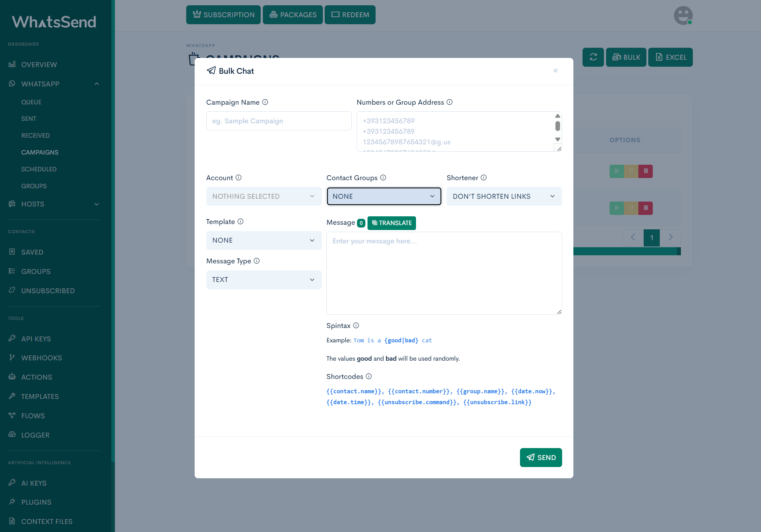Click the pause icon in the first campaign row
This screenshot has height=532, width=761.
click(x=631, y=171)
